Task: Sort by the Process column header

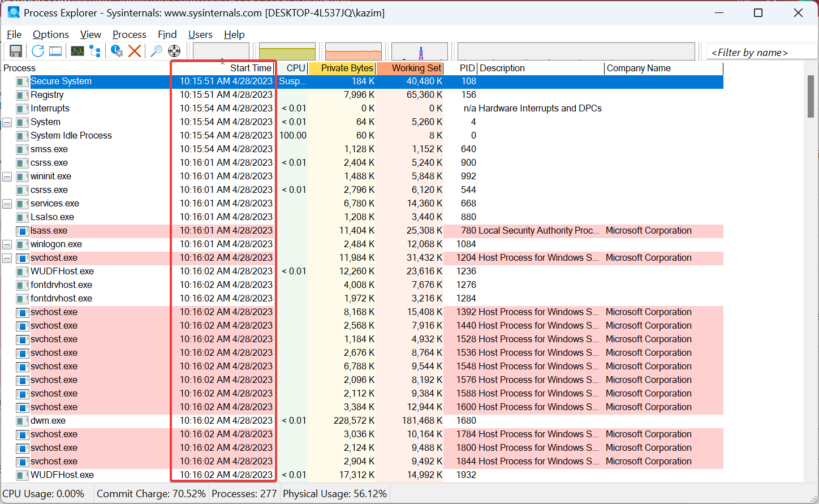Action: [86, 68]
